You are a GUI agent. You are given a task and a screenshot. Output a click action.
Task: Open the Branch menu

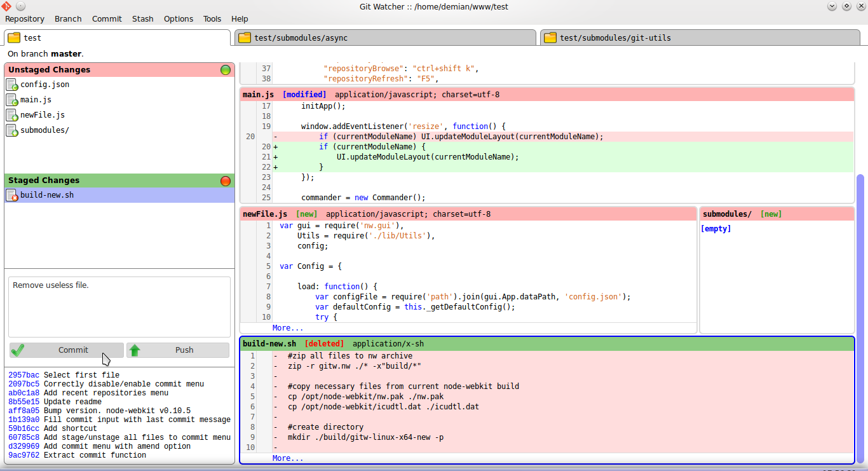point(68,19)
